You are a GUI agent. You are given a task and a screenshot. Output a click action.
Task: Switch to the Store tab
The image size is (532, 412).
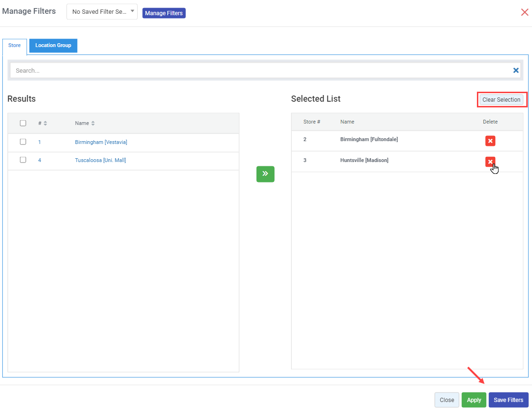(x=15, y=46)
